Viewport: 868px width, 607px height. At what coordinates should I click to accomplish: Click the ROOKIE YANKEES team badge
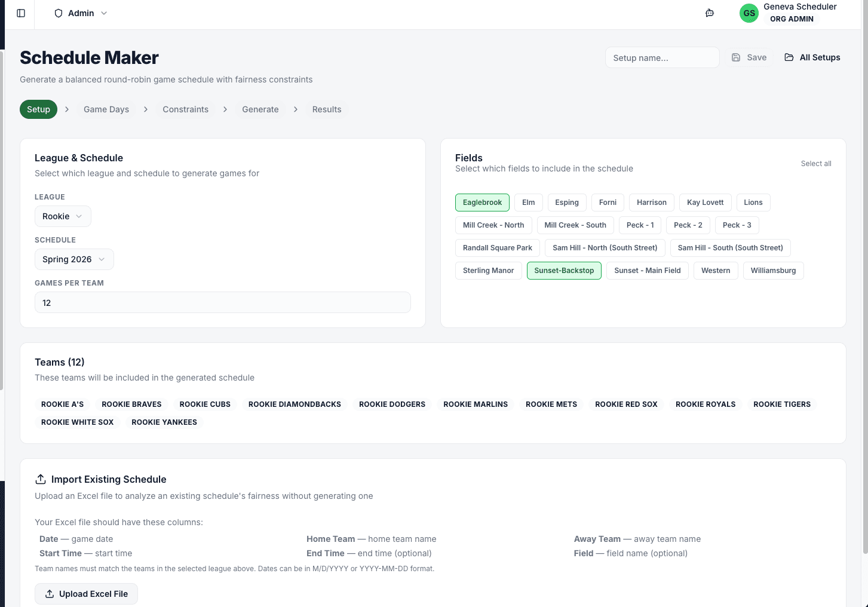(164, 422)
